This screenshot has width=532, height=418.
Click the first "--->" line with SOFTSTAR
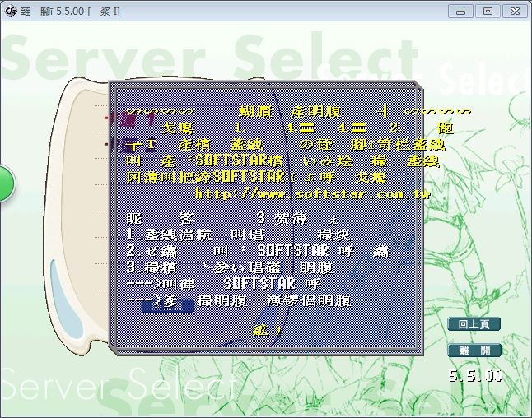223,283
